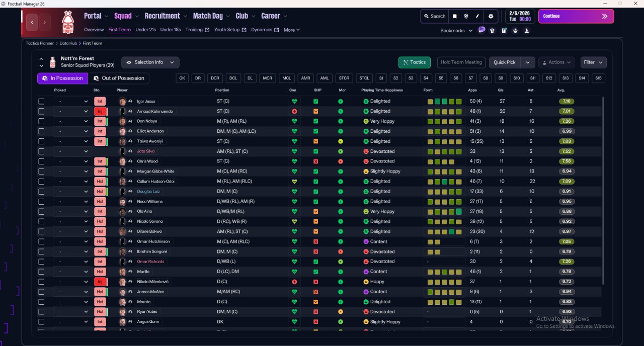Tick the checkbox for Igor Jesus
The width and height of the screenshot is (644, 346).
pos(41,101)
